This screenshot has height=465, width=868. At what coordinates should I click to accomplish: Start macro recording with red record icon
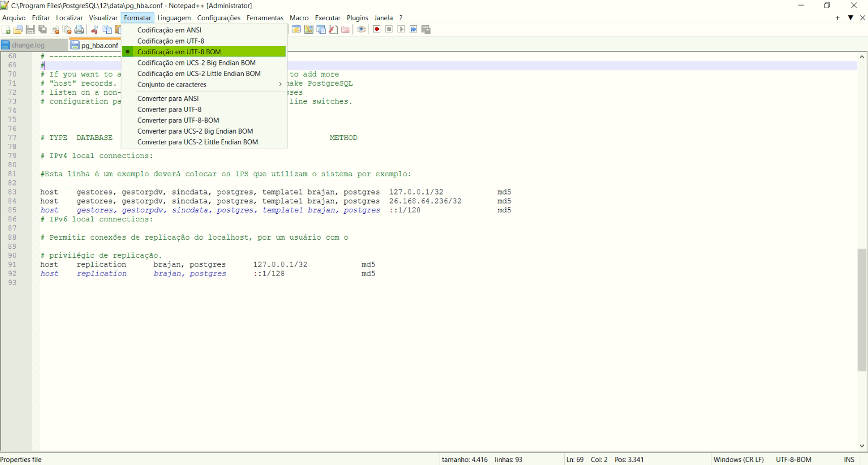coord(377,29)
